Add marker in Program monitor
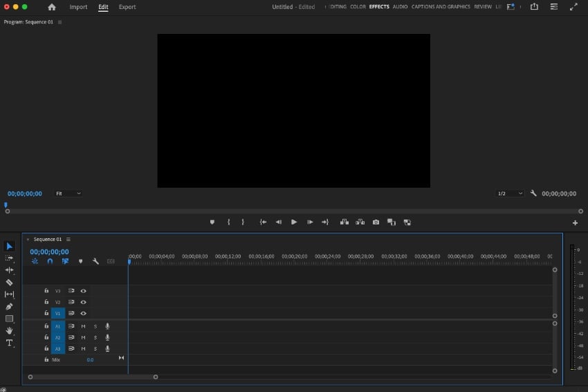This screenshot has height=392, width=588. (212, 222)
